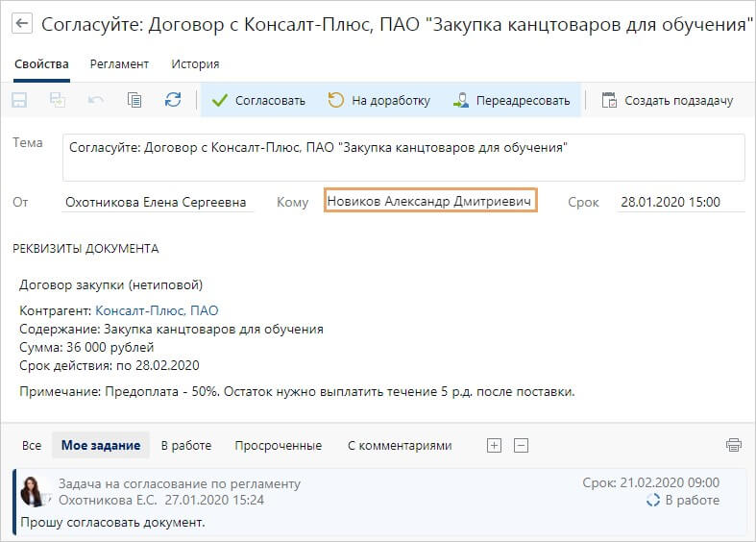Click the green Согласовать checkmark button

[x=258, y=100]
